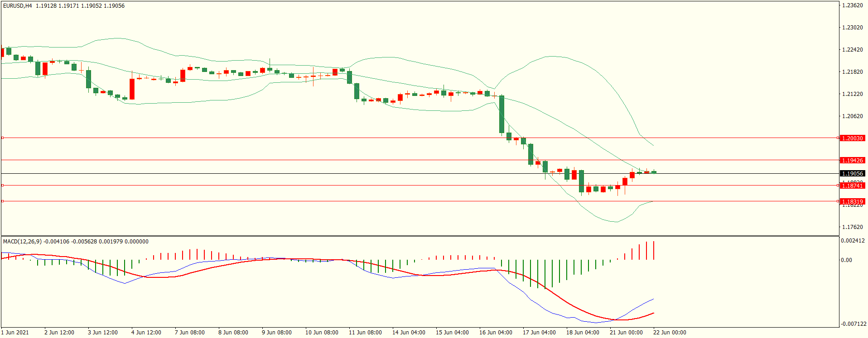Click the 16 Jun 04:00 time label
Screen dimensions: 868x338
[x=496, y=333]
